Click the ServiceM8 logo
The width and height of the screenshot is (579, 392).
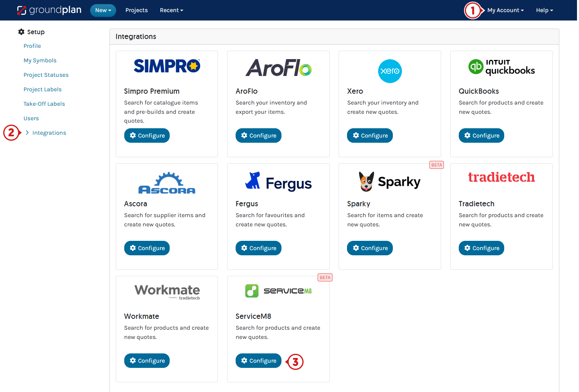[279, 291]
